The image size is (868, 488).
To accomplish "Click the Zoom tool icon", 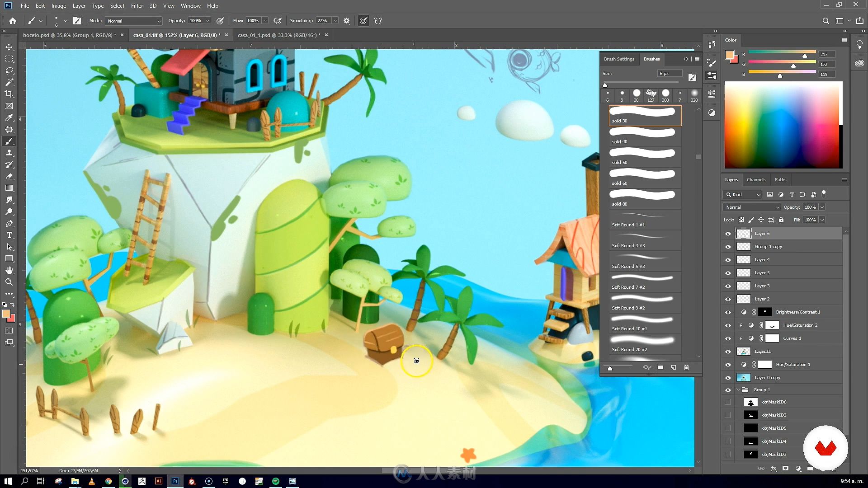I will pyautogui.click(x=9, y=281).
